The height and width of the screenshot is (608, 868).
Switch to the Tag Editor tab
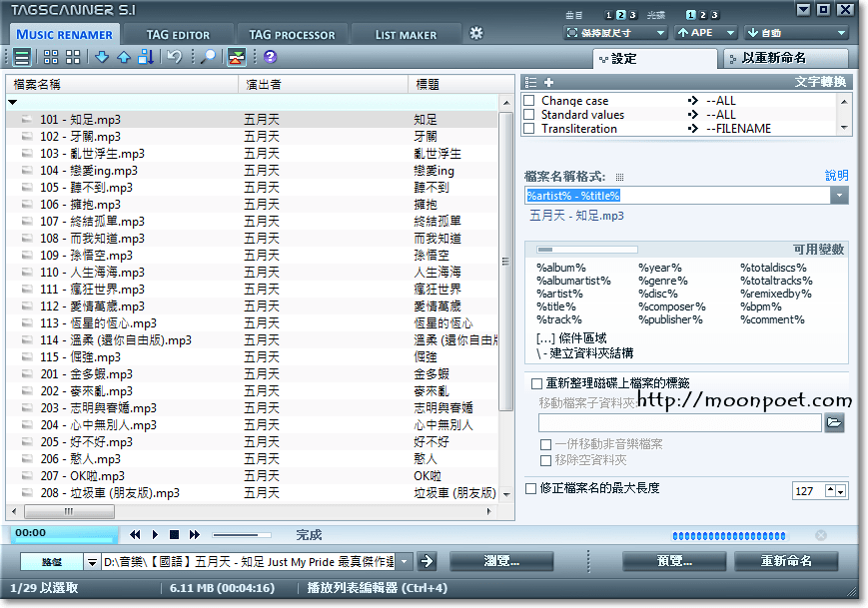(x=179, y=33)
